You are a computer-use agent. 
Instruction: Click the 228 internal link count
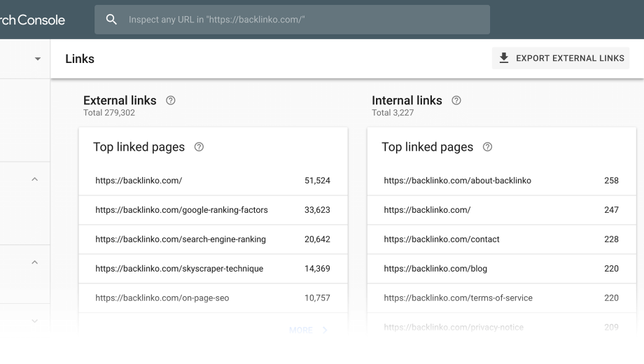(611, 239)
